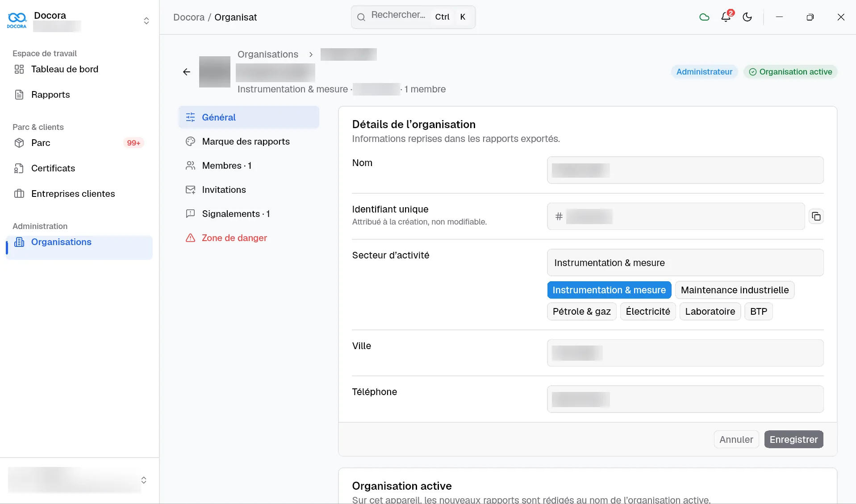The height and width of the screenshot is (504, 856).
Task: Click the Nom input field
Action: pyautogui.click(x=685, y=170)
